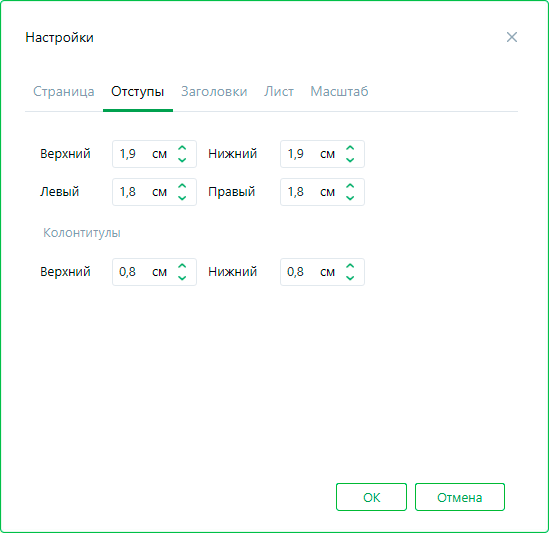
Task: Decrease the Верхний margin value
Action: point(182,160)
